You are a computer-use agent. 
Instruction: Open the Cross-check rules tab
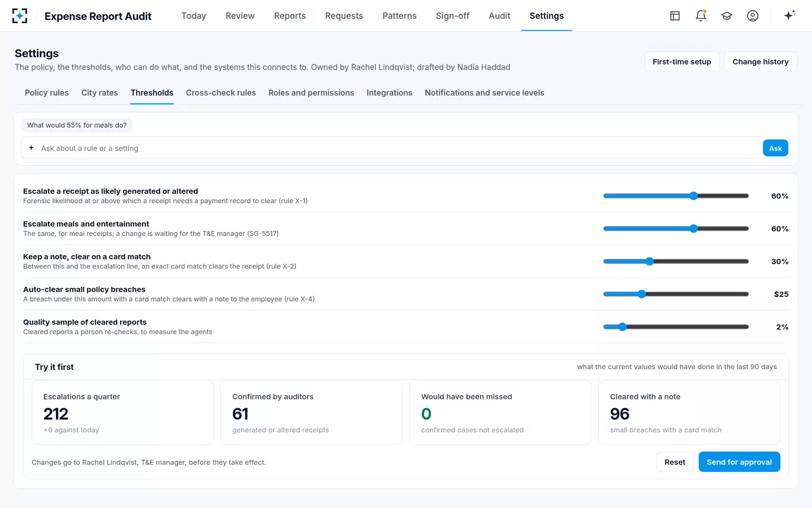coord(221,93)
